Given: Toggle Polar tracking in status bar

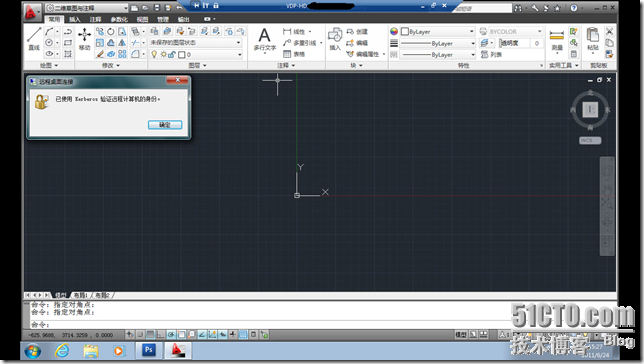Looking at the screenshot, I should pyautogui.click(x=171, y=334).
